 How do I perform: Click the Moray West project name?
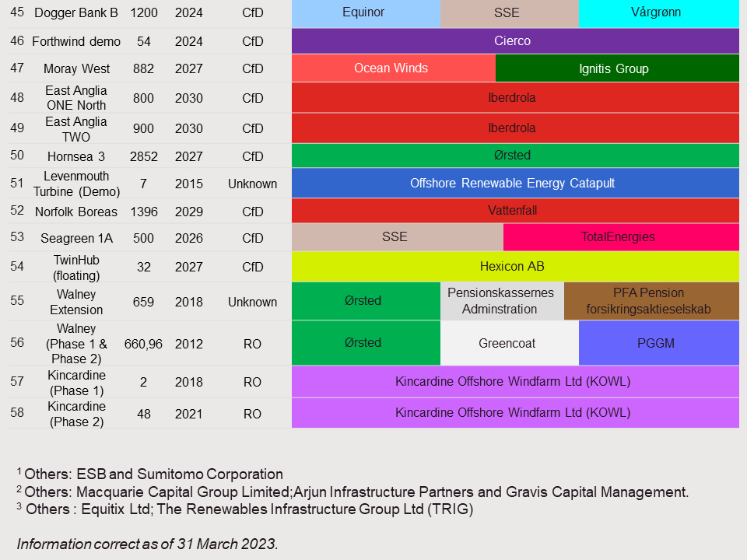76,69
